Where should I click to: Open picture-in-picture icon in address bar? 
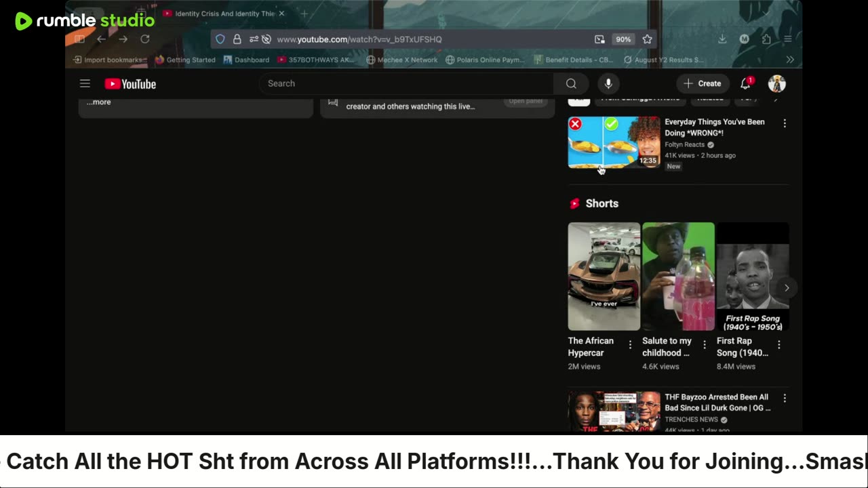coord(599,39)
